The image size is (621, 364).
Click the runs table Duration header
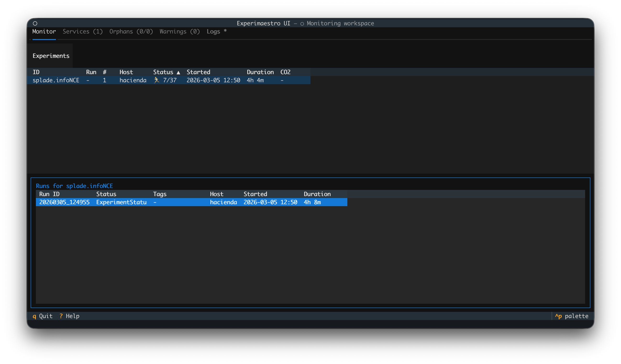point(317,194)
